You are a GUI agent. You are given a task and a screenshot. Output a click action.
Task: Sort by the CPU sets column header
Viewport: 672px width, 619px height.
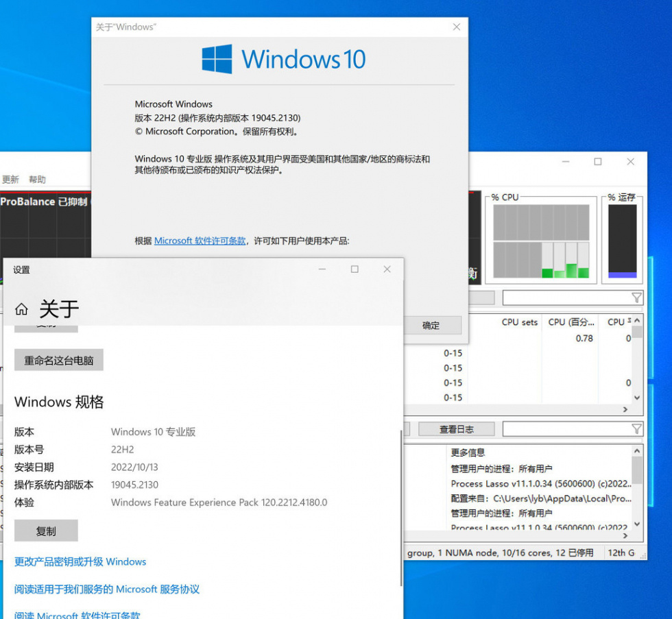520,322
